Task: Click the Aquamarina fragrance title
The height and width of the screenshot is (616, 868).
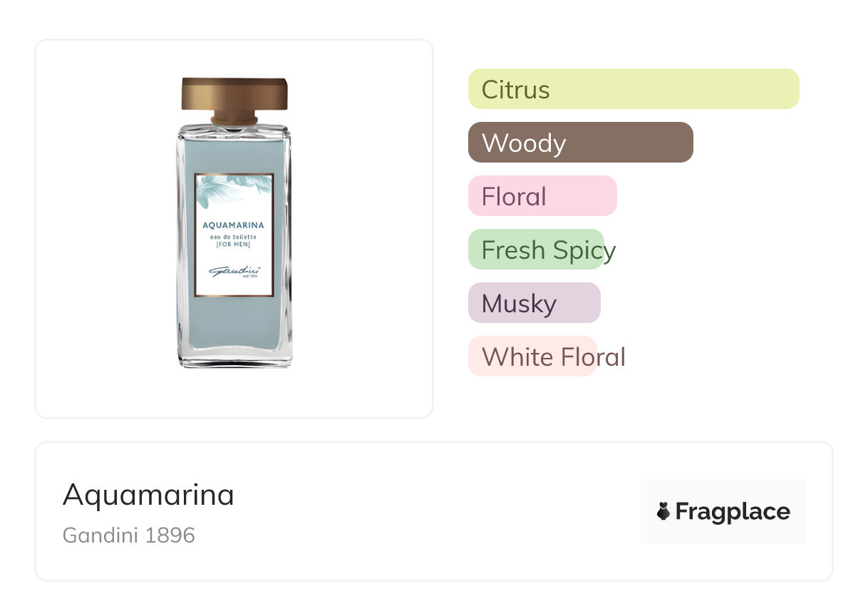Action: 148,494
